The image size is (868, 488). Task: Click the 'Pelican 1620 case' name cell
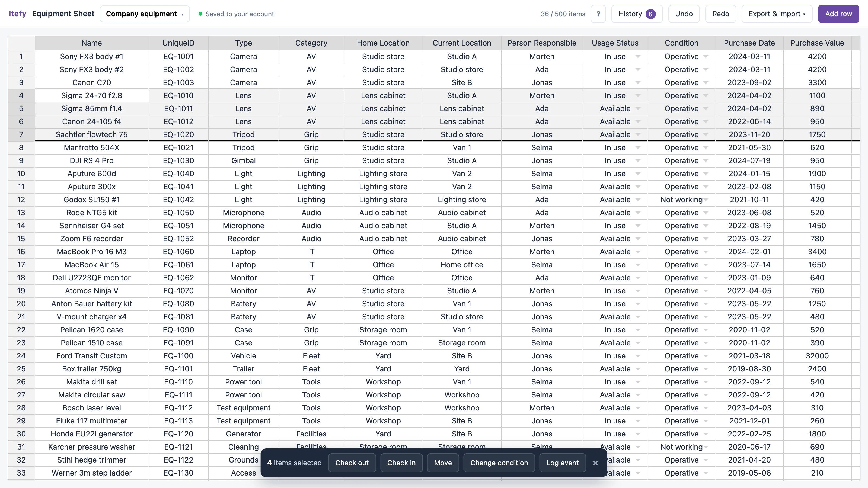[92, 330]
